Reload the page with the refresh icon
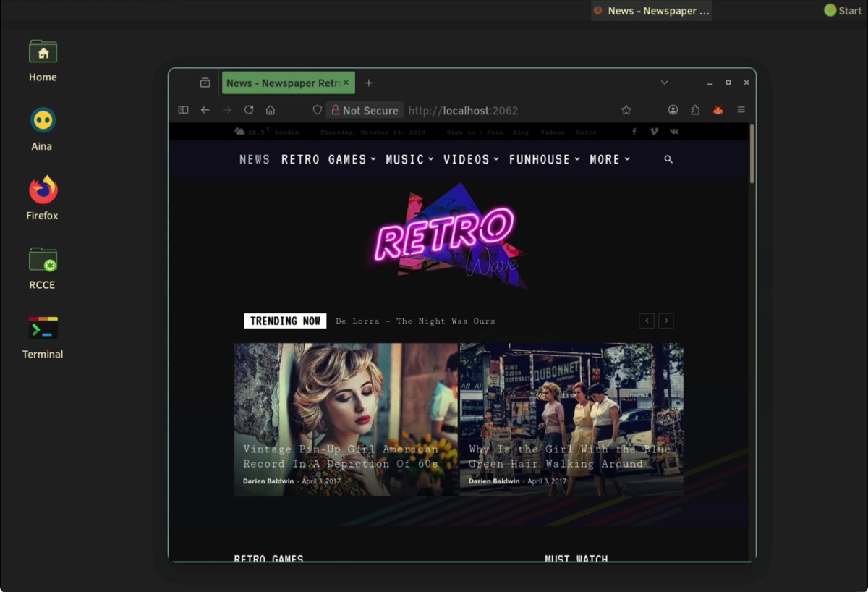Screen dimensions: 868x592 pyautogui.click(x=249, y=110)
